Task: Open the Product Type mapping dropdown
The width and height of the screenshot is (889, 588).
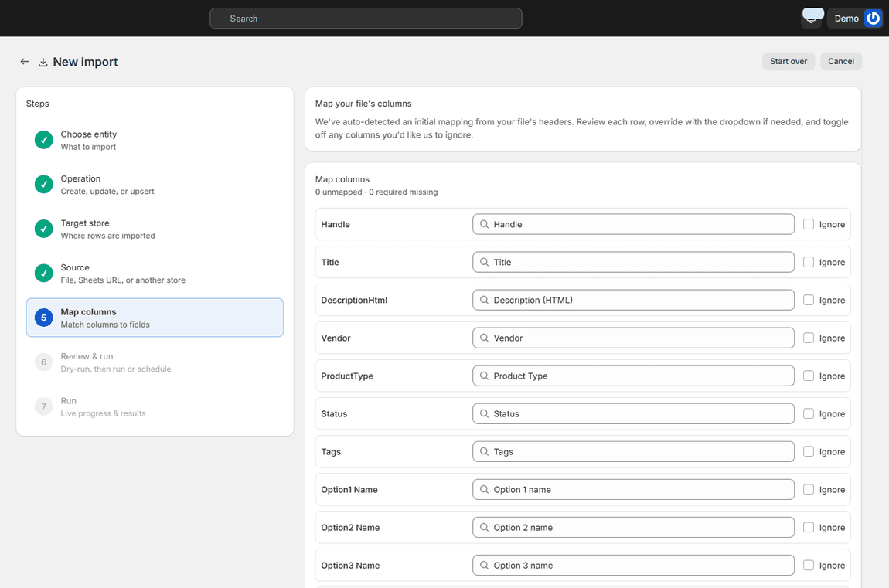Action: click(x=633, y=376)
